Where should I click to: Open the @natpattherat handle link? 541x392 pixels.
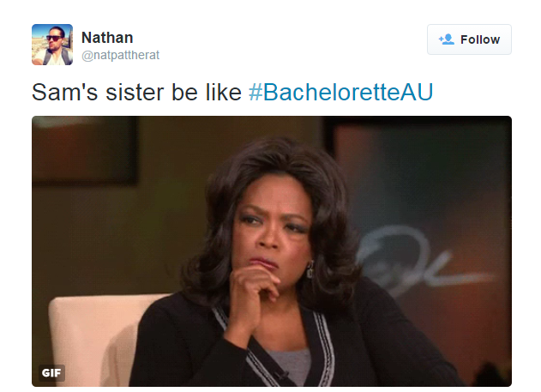120,55
